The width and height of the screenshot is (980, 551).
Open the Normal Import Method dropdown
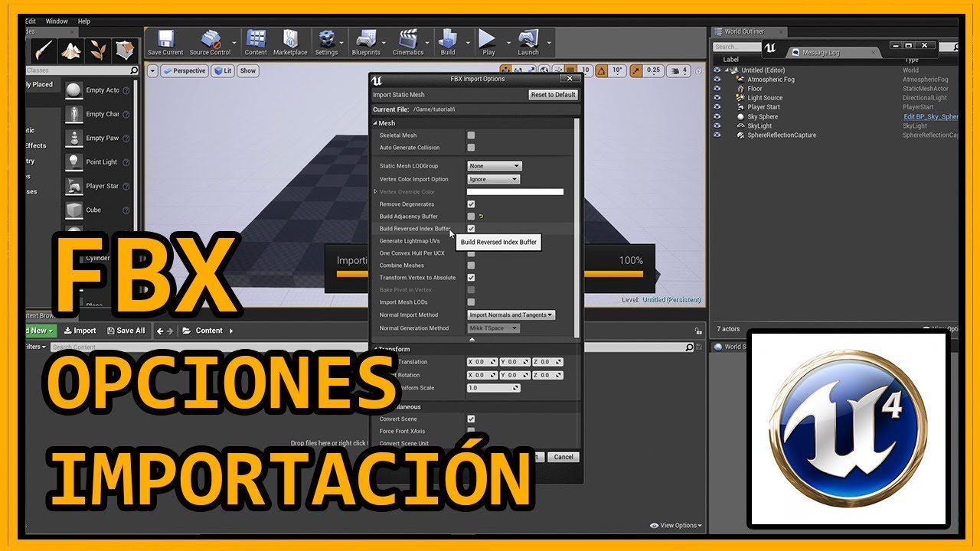tap(511, 315)
